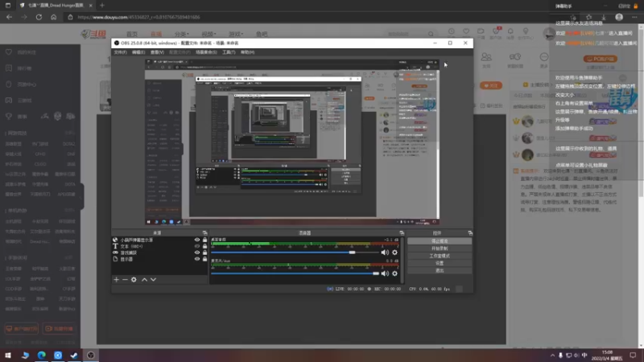
Task: Pop out the sources dock panel
Action: click(x=204, y=232)
